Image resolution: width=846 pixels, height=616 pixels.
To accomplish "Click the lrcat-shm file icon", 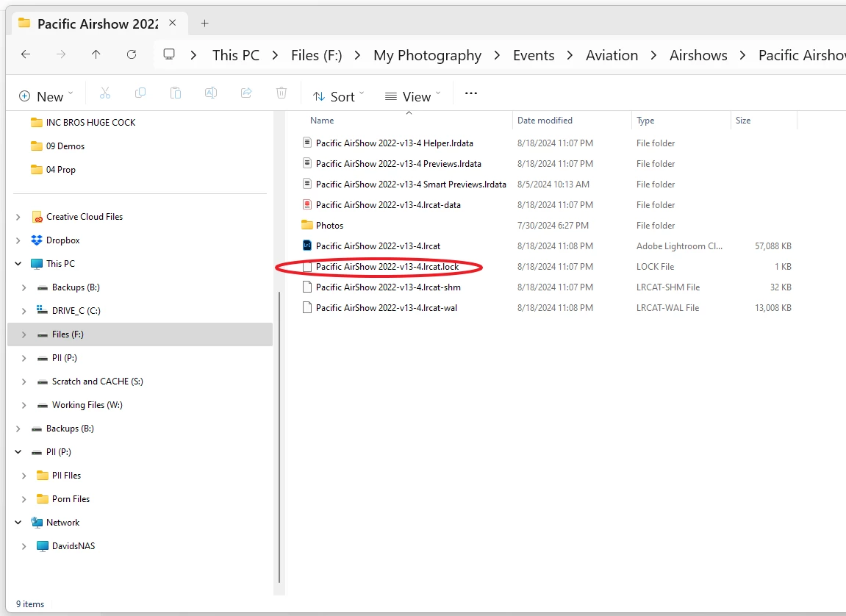I will click(307, 287).
